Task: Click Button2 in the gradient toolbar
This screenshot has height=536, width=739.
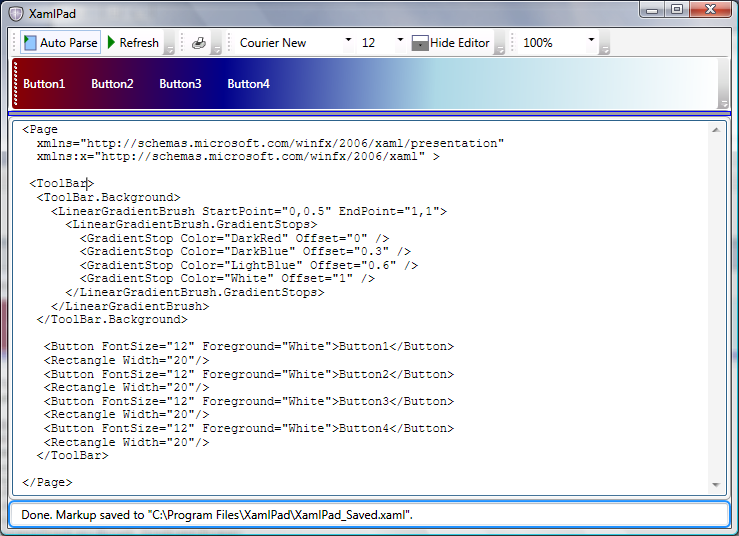Action: (112, 84)
